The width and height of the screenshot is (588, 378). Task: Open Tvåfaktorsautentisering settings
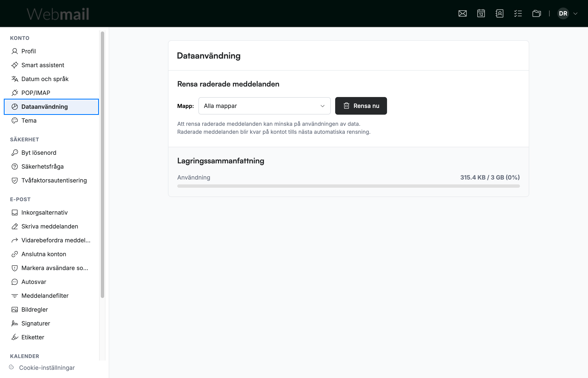pyautogui.click(x=51, y=180)
